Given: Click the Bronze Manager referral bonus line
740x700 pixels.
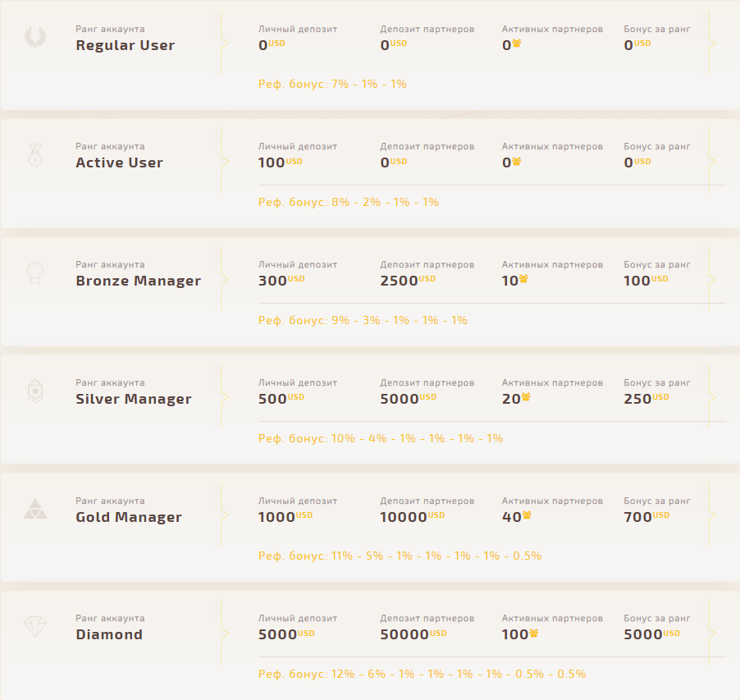Looking at the screenshot, I should pyautogui.click(x=363, y=321).
